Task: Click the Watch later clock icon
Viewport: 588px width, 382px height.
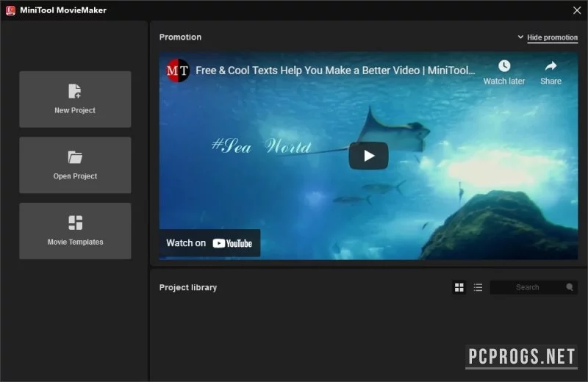Action: click(504, 66)
